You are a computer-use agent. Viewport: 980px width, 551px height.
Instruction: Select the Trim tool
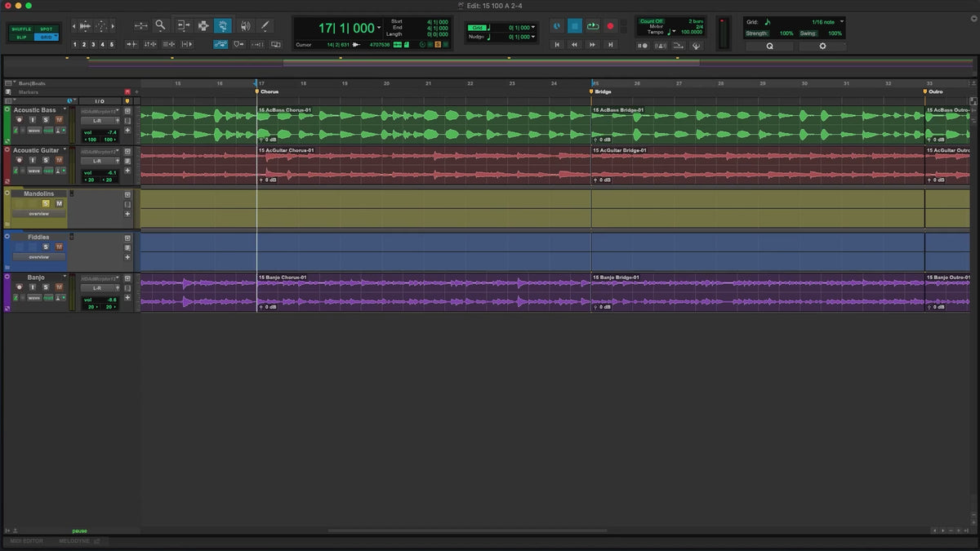pos(182,25)
